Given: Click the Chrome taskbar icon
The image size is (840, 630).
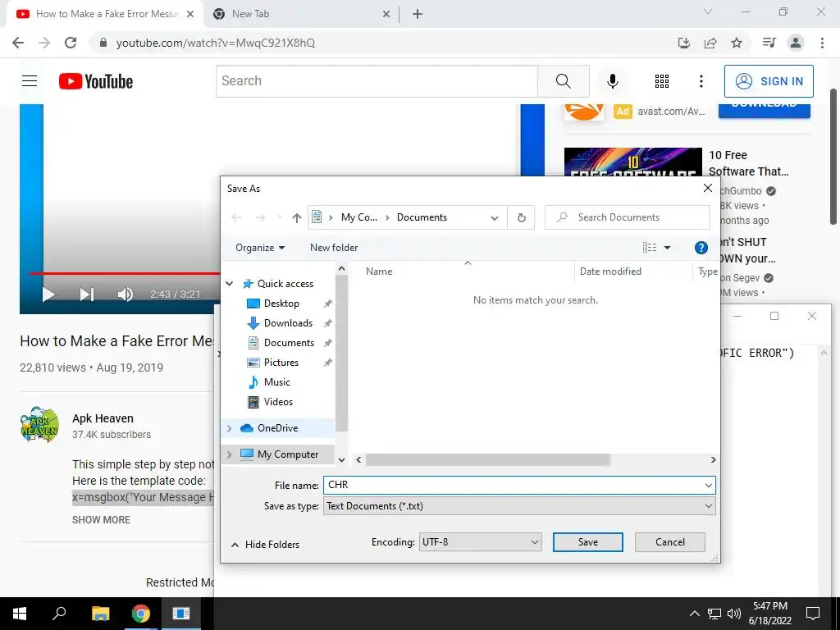Looking at the screenshot, I should pos(141,614).
